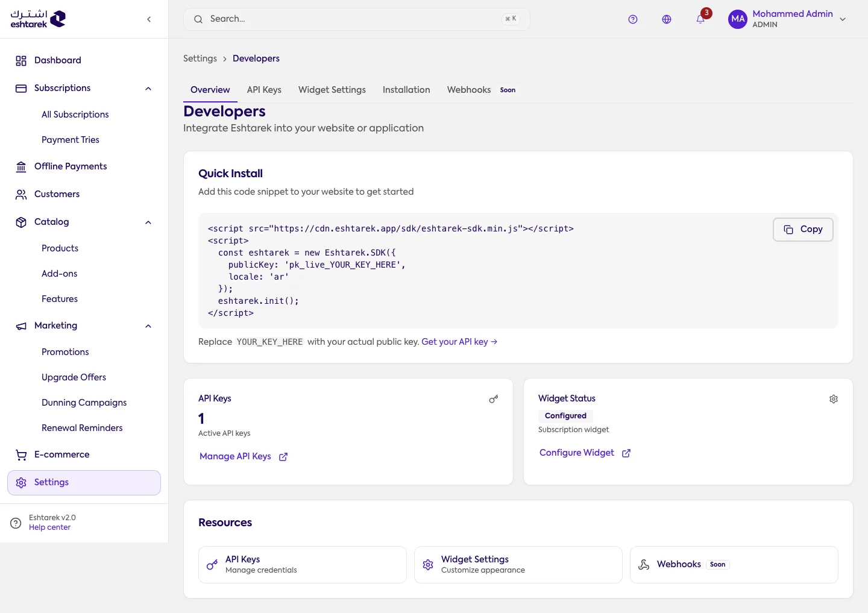The image size is (868, 613).
Task: Click the Marketing megaphone icon
Action: (21, 325)
